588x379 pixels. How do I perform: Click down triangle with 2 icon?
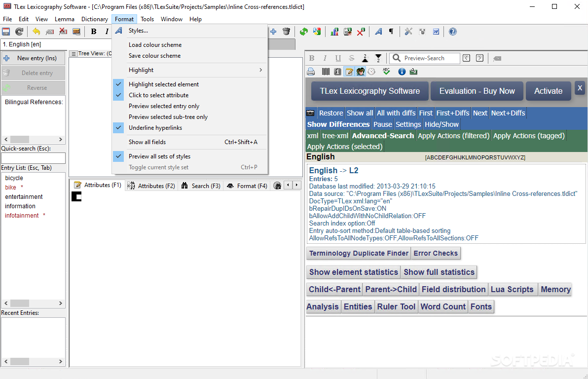[x=378, y=58]
